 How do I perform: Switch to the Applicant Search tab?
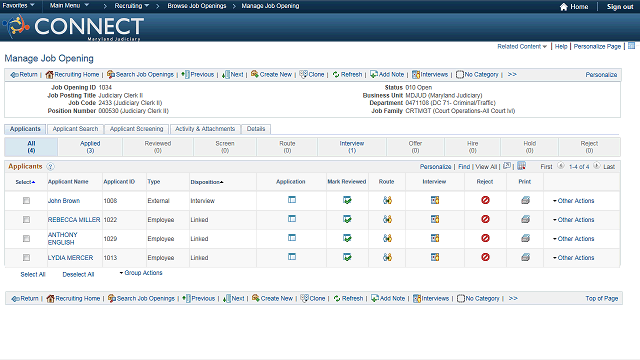tap(75, 129)
